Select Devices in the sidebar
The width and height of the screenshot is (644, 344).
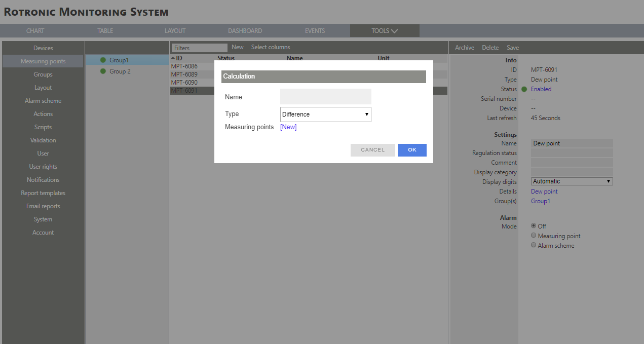point(43,48)
